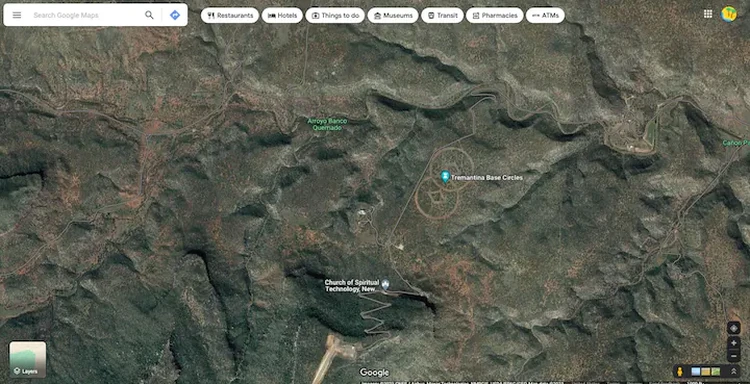
Task: Filter map by Restaurants
Action: 230,15
